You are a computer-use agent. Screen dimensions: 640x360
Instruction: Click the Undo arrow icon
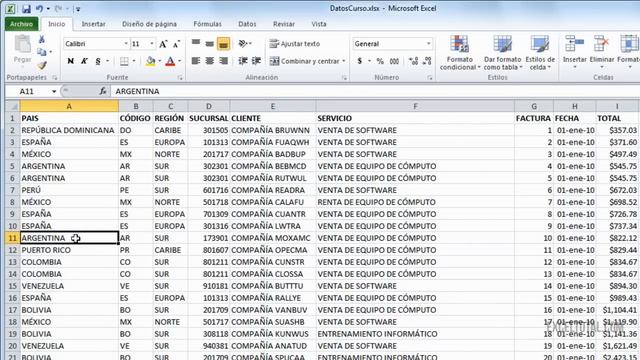click(x=40, y=9)
